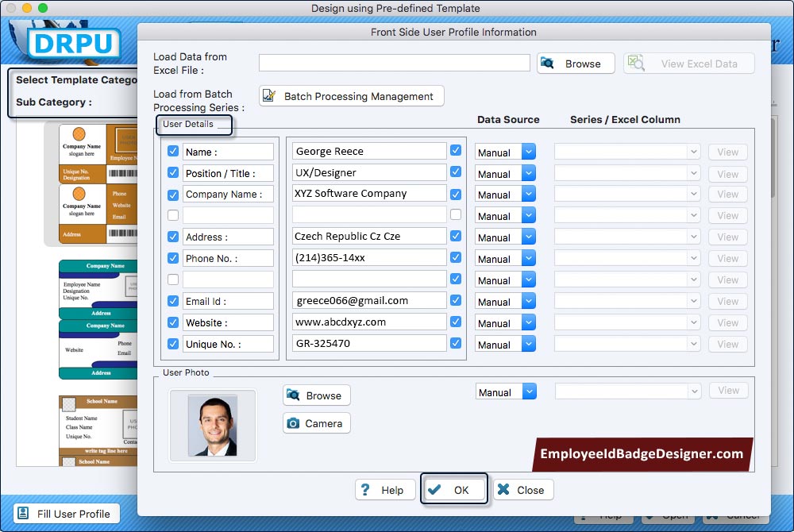The image size is (794, 532).
Task: Click the OK button
Action: click(x=453, y=489)
